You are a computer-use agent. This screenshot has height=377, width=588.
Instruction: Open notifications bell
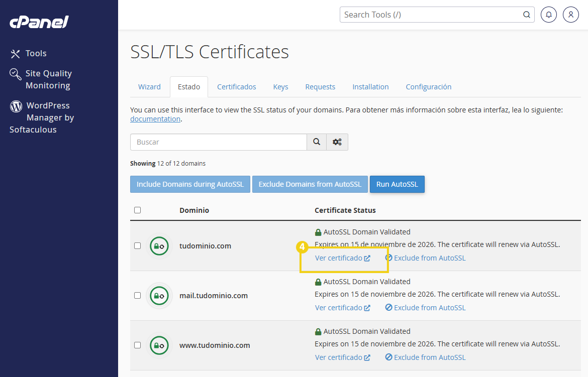click(549, 15)
